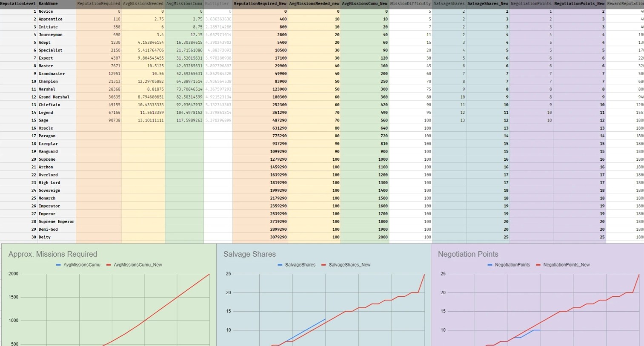Viewport: 644px width, 346px height.
Task: Click the AvgMissionsNeeded column header
Action: [143, 3]
